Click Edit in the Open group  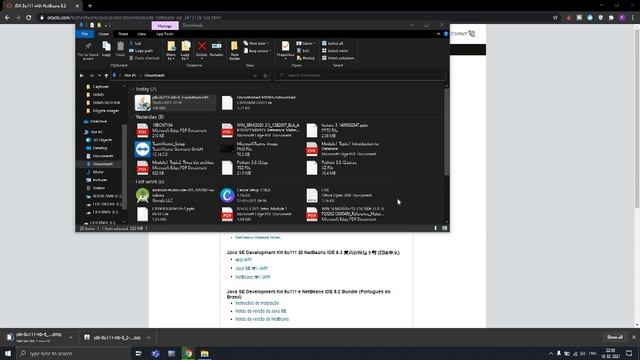303,51
